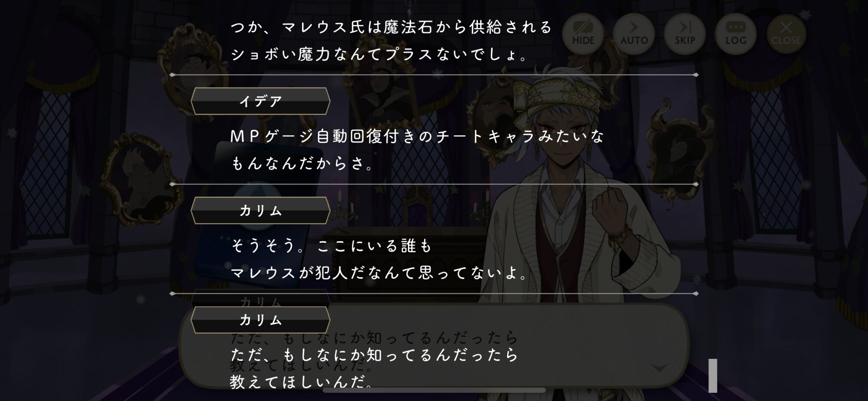Click the home indicator bar at bottom
Viewport: 868px width, 401px height.
click(434, 390)
